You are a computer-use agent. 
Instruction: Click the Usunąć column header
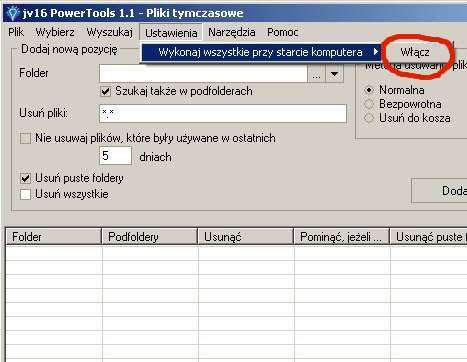pyautogui.click(x=246, y=237)
